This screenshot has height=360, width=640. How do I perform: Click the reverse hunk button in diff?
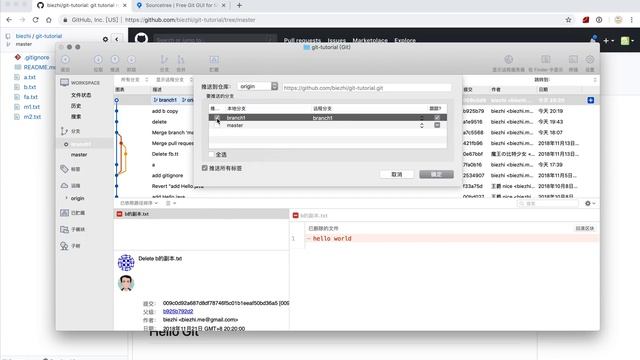coord(584,228)
